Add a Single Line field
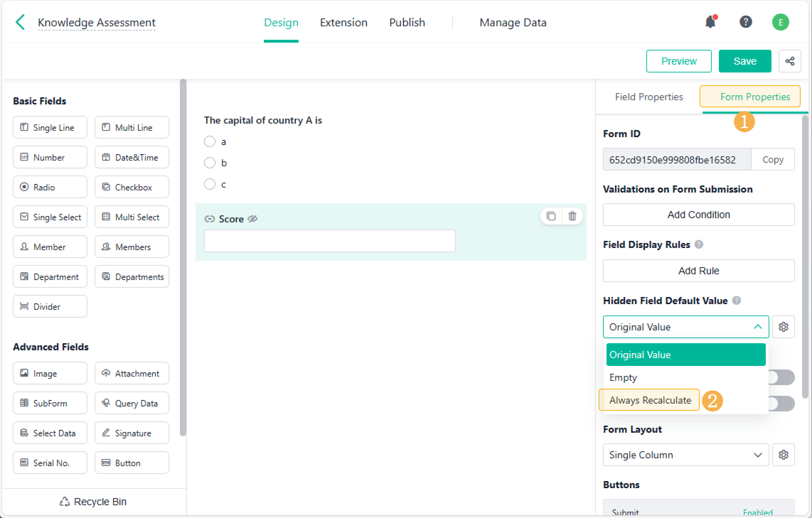812x518 pixels. [x=50, y=127]
